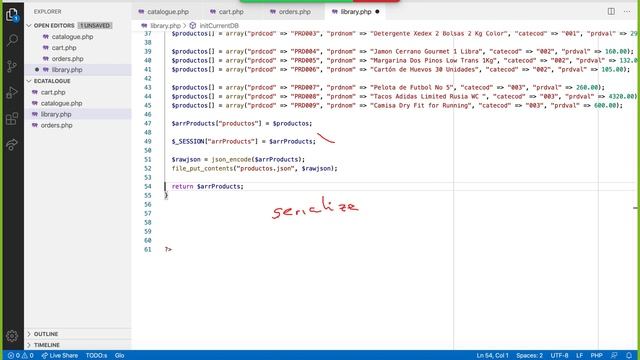Click the unsaved dot on the library.php tab

point(377,12)
